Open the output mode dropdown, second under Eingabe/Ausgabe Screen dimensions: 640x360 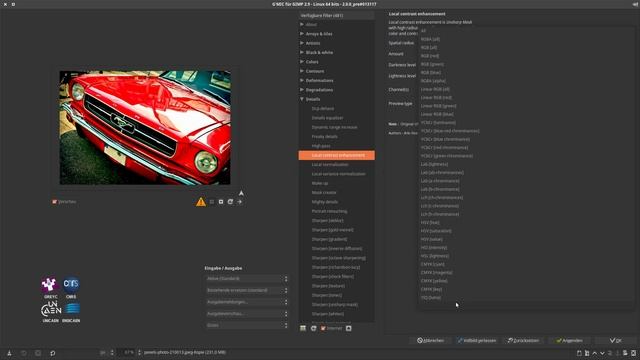click(x=247, y=290)
